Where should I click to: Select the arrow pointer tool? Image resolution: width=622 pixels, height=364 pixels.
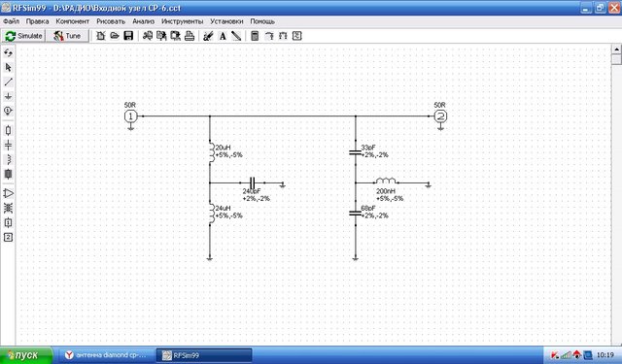(x=8, y=67)
